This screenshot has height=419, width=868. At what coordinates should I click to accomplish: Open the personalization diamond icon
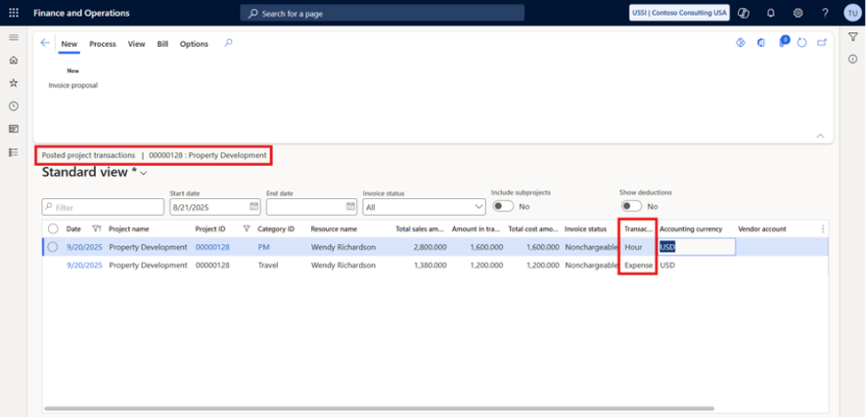[740, 43]
